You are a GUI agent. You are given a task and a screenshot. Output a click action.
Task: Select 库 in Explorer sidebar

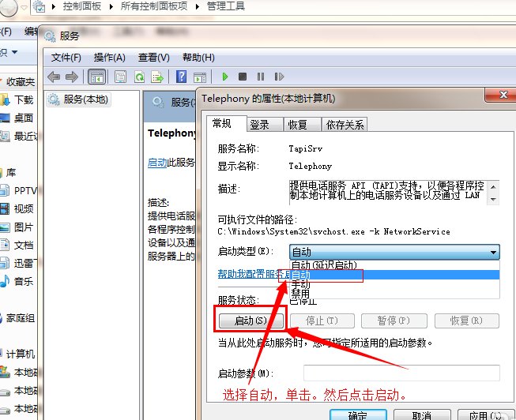(9, 172)
